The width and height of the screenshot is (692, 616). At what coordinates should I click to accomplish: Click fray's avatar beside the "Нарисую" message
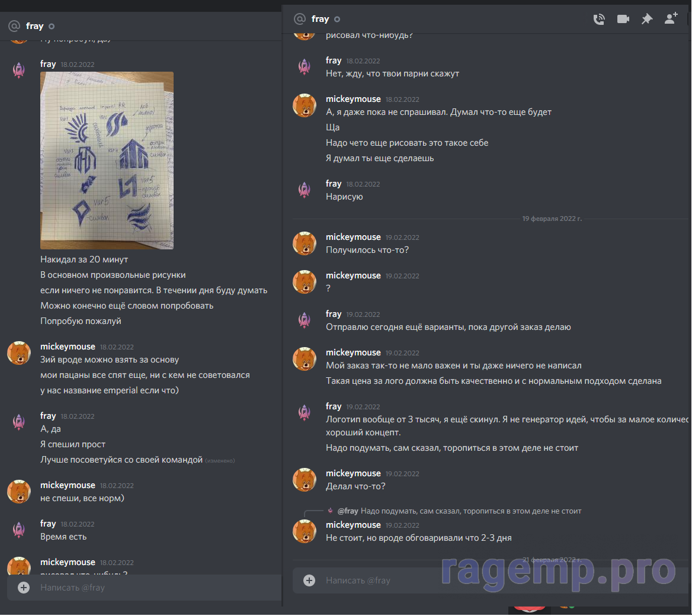point(305,190)
